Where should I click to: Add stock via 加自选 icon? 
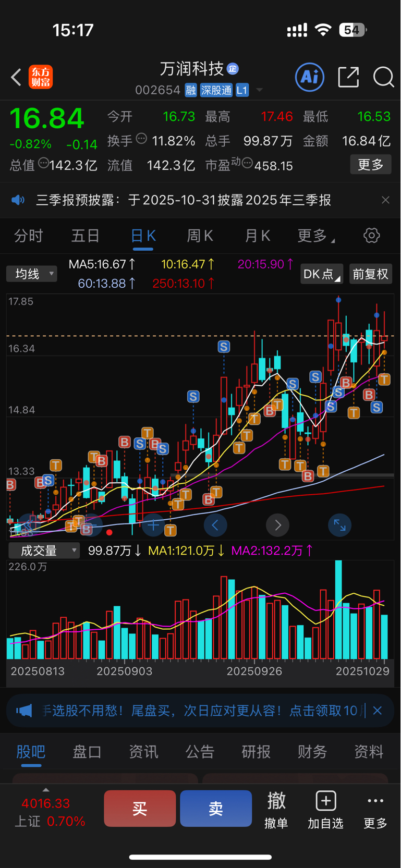(x=326, y=811)
